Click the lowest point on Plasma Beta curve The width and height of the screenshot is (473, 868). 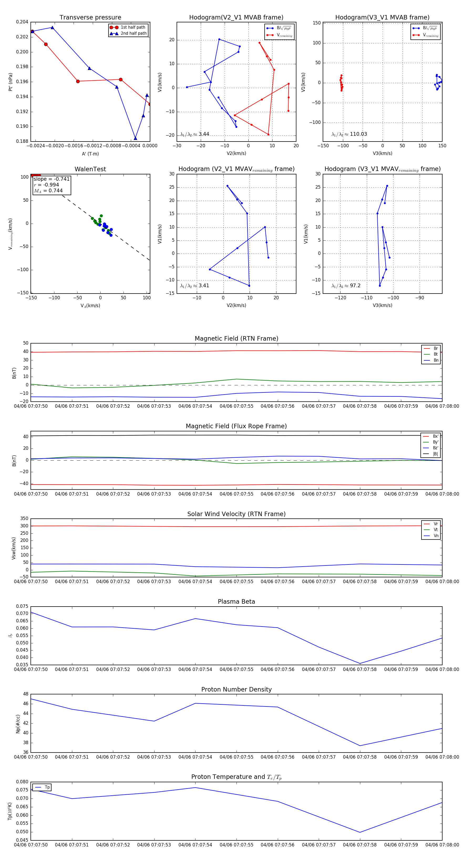(360, 663)
